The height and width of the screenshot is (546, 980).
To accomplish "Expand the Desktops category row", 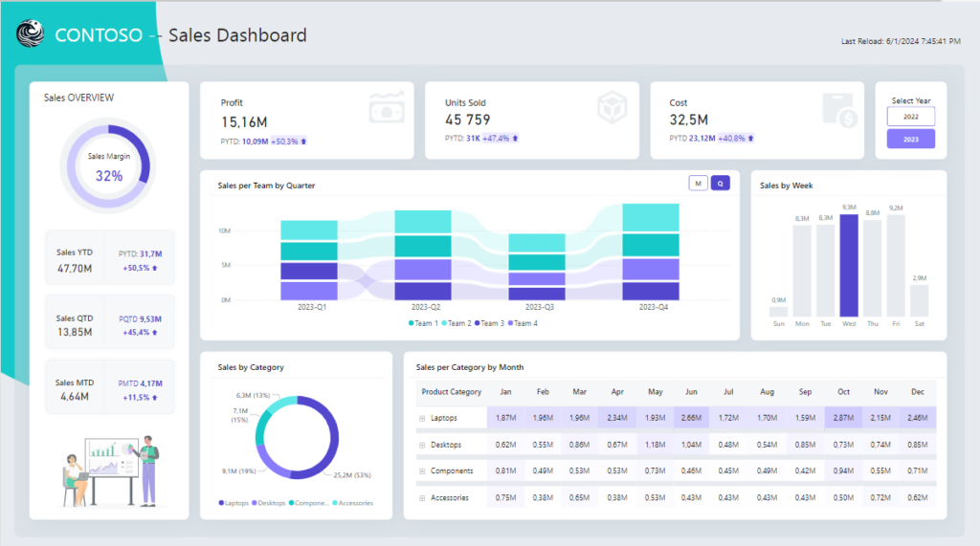I will (x=422, y=446).
